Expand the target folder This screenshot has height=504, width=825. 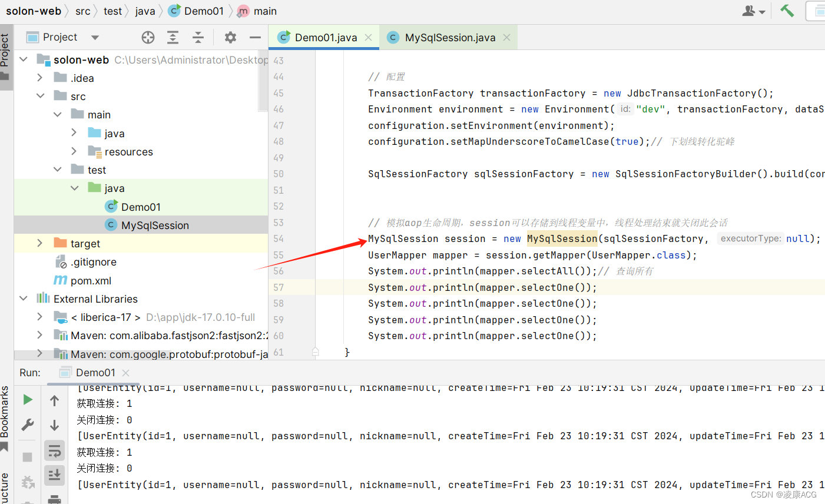[40, 243]
